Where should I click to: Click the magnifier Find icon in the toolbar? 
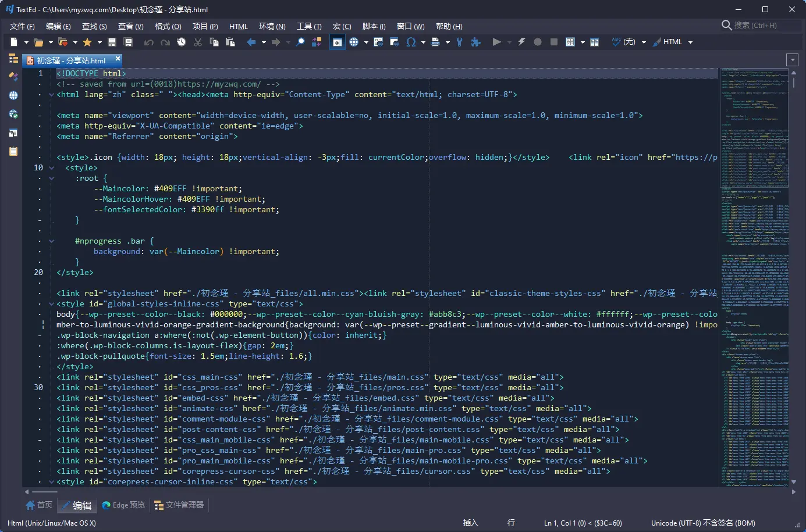point(300,42)
